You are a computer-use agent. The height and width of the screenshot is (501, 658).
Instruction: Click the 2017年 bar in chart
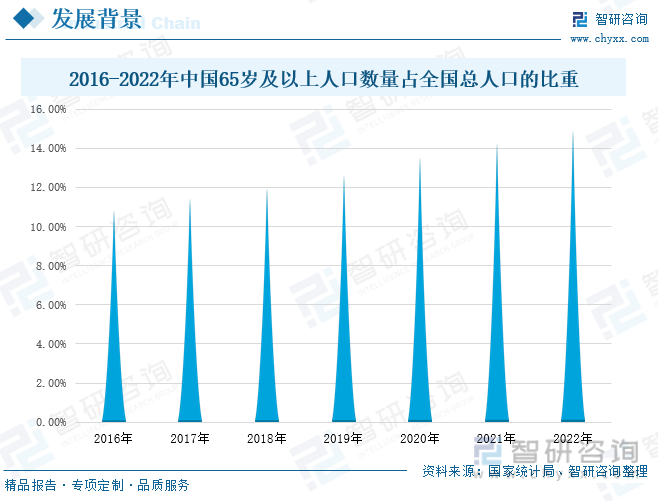tap(190, 311)
